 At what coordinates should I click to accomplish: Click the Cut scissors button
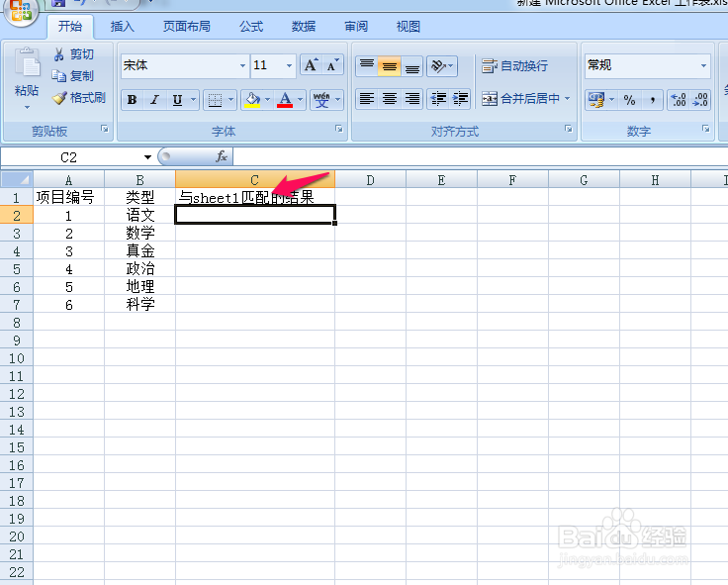[73, 54]
